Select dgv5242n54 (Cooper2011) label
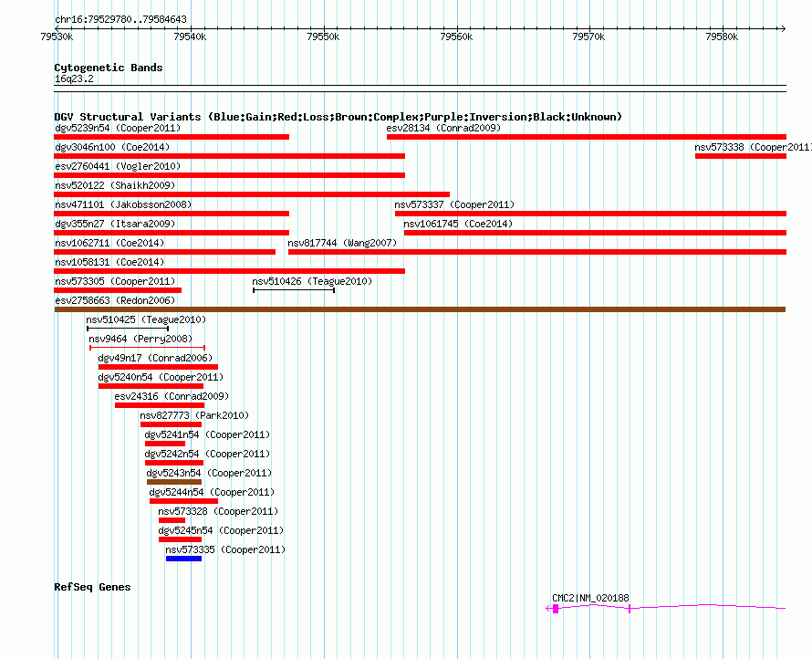 (207, 454)
